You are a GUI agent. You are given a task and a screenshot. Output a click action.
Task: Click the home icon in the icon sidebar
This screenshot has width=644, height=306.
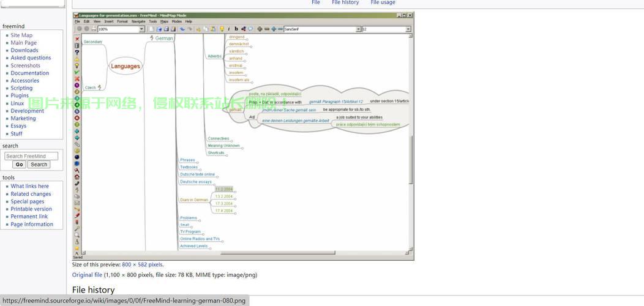77,177
